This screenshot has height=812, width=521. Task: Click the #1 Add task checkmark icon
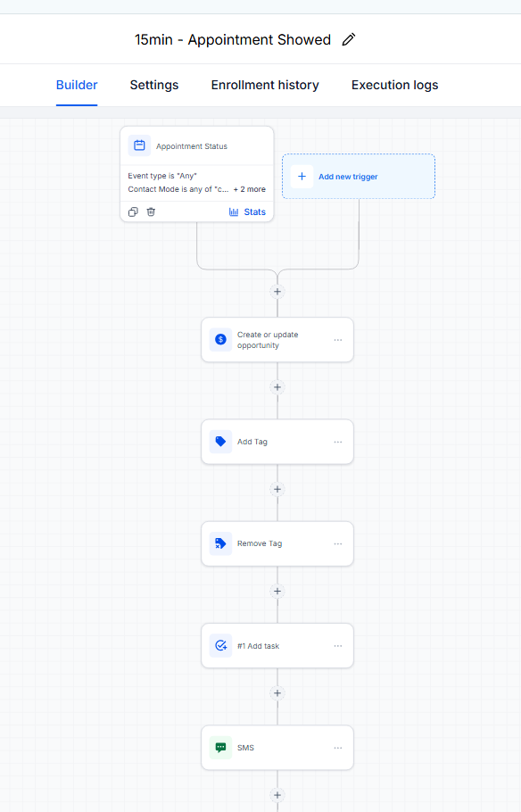[x=220, y=646]
